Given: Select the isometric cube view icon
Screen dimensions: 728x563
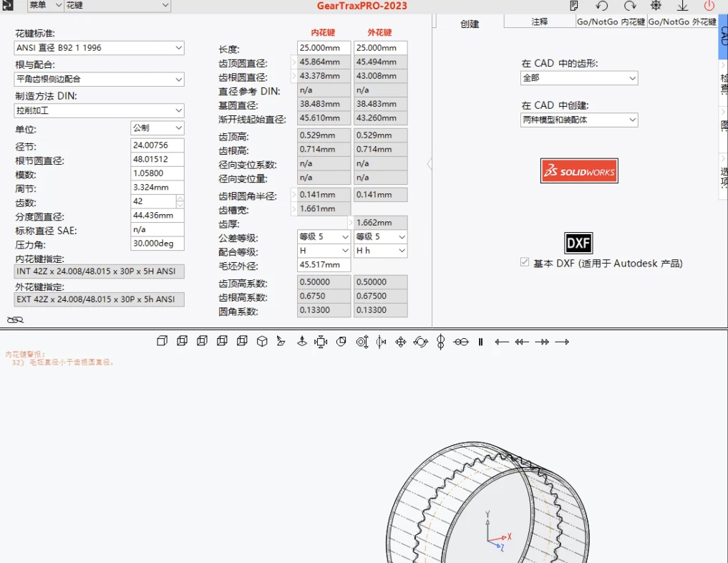Looking at the screenshot, I should tap(262, 342).
